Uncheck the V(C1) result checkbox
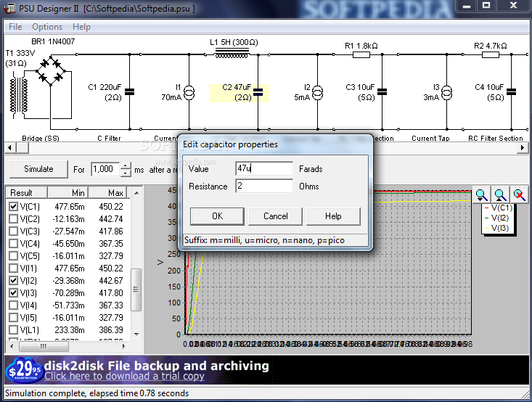The height and width of the screenshot is (402, 532). point(13,206)
